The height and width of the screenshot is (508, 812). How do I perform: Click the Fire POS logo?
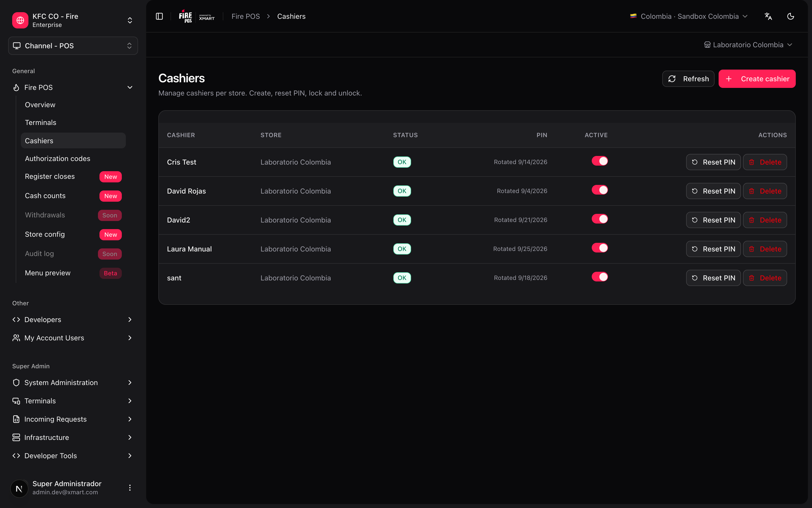[x=185, y=16]
